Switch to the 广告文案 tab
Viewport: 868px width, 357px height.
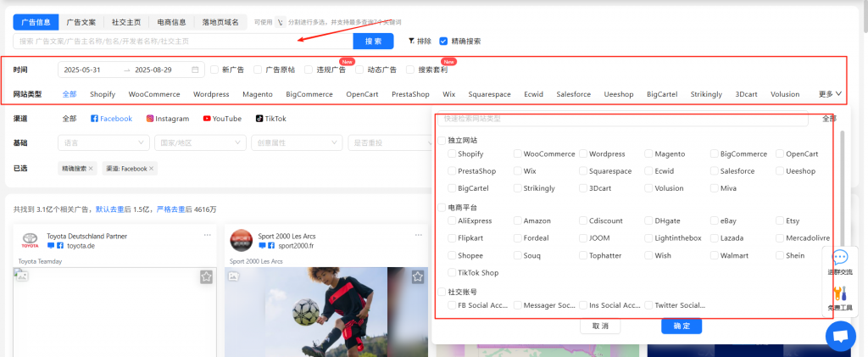(x=82, y=22)
